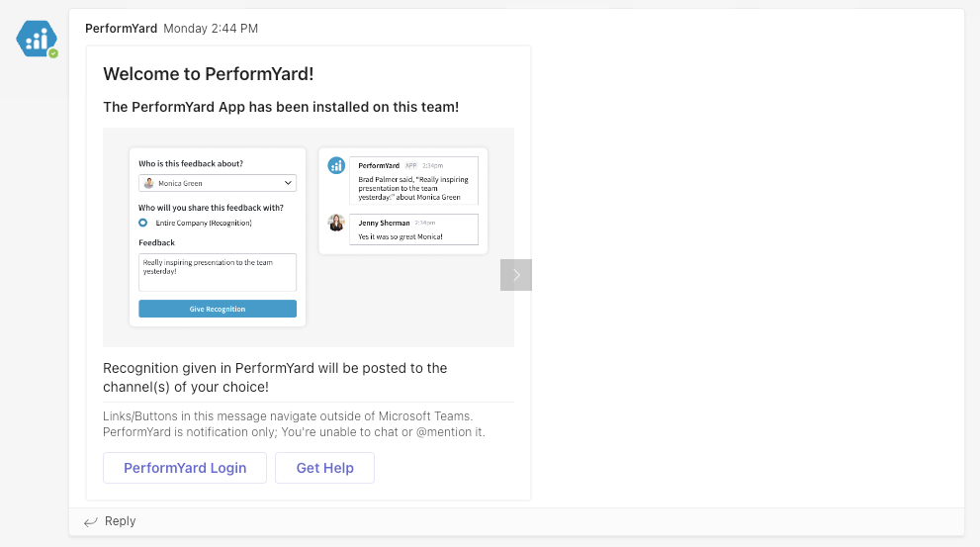Open the Monica Green dropdown in preview
980x547 pixels.
click(x=218, y=183)
